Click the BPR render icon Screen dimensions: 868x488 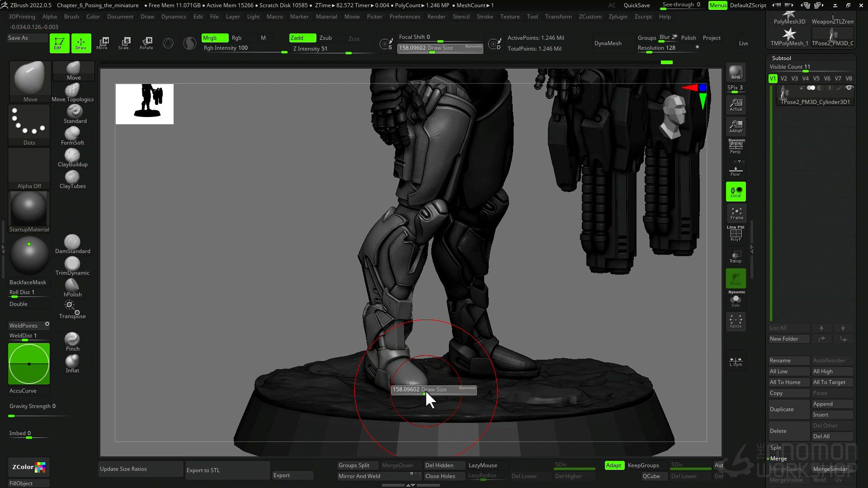pos(736,72)
